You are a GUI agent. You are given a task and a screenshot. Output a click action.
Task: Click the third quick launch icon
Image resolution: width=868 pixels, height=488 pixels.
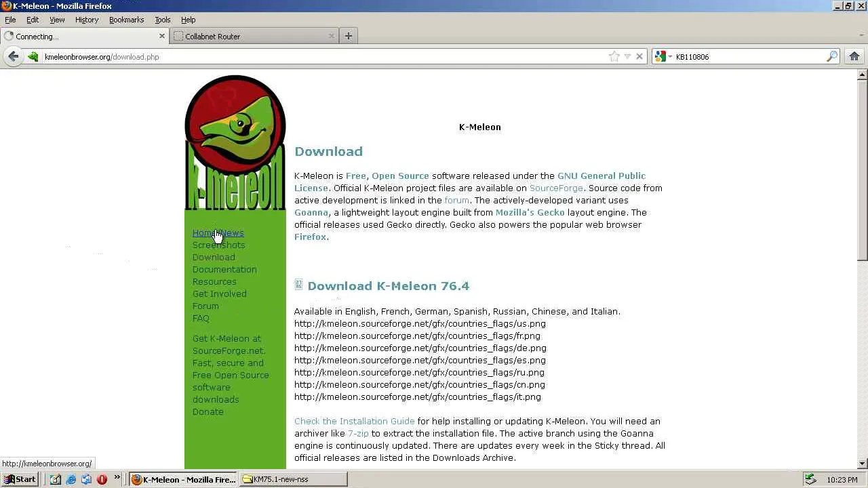(86, 479)
